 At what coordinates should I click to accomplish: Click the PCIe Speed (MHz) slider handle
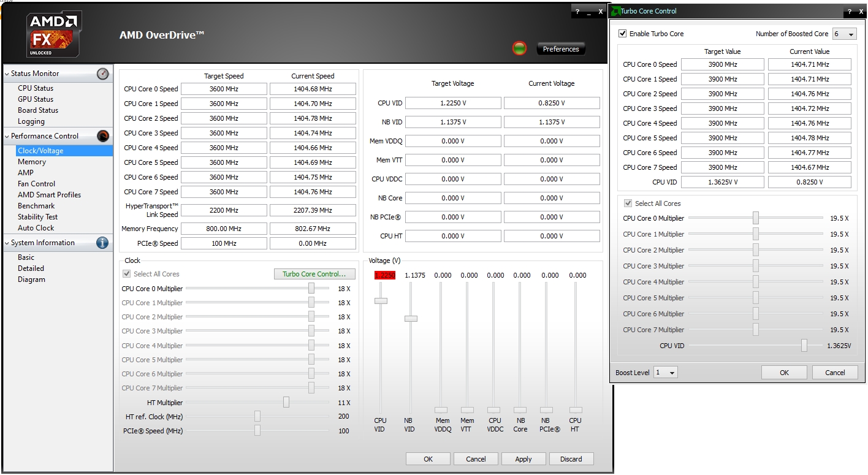pyautogui.click(x=257, y=431)
